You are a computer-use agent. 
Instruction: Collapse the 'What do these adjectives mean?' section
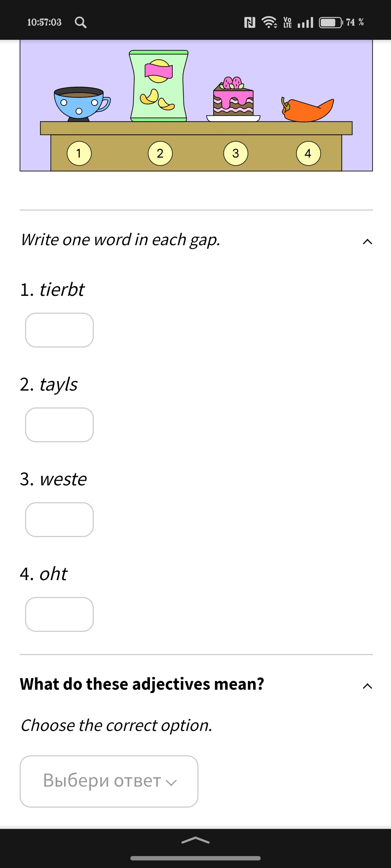(367, 686)
